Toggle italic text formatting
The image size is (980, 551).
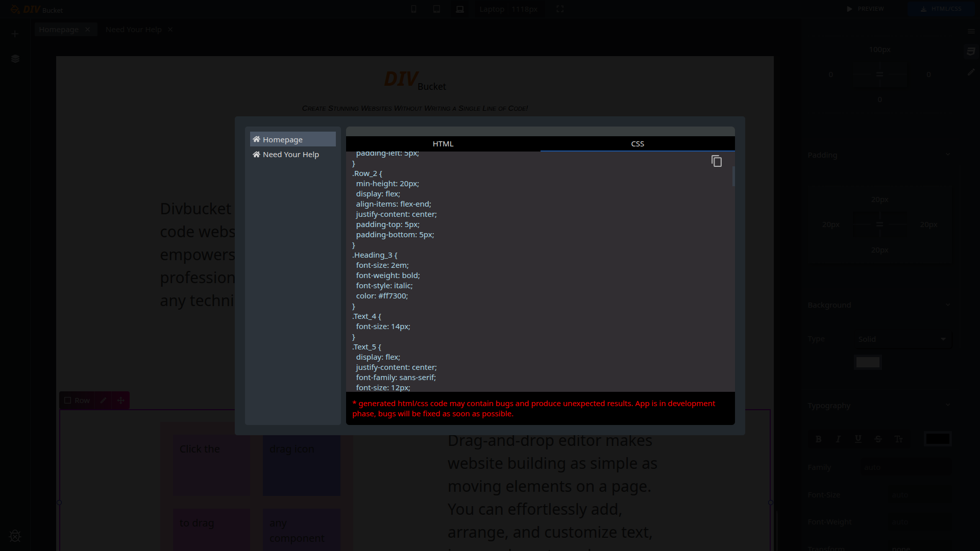pos(838,439)
